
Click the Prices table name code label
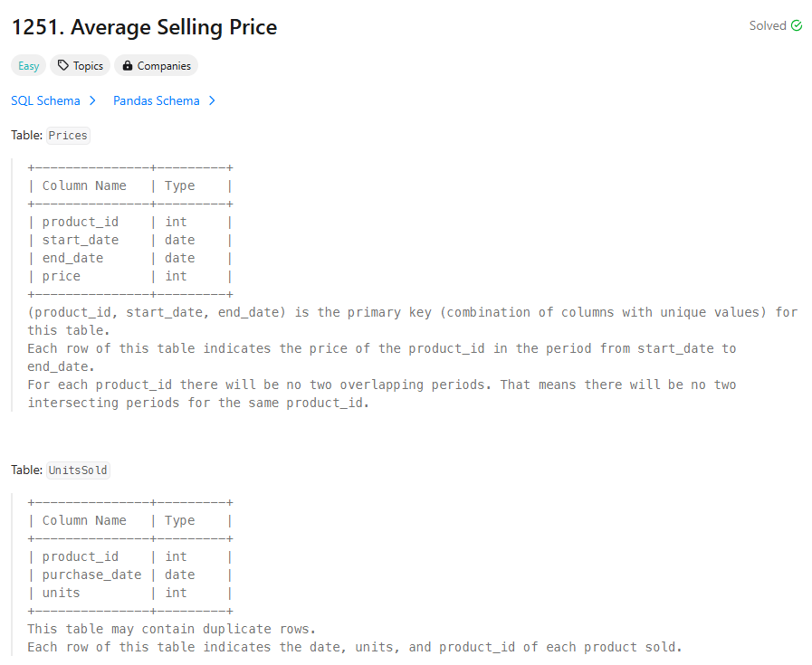click(68, 136)
